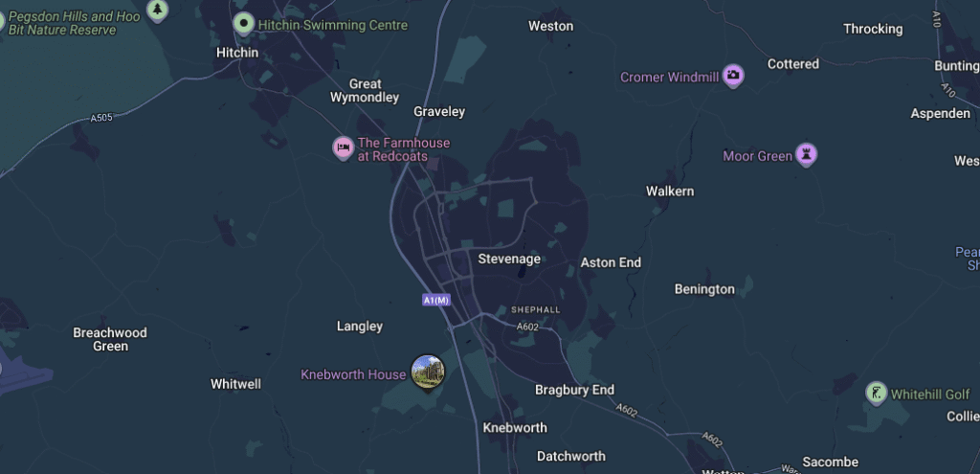Open the Knebworth House photo marker
The image size is (980, 474).
coord(428,372)
